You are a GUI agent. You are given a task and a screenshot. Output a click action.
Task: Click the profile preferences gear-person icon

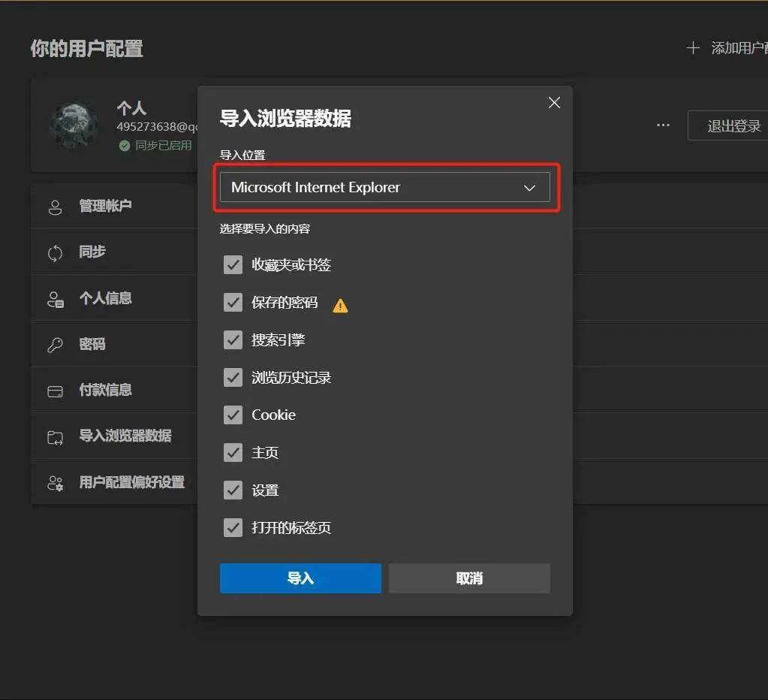coord(56,484)
